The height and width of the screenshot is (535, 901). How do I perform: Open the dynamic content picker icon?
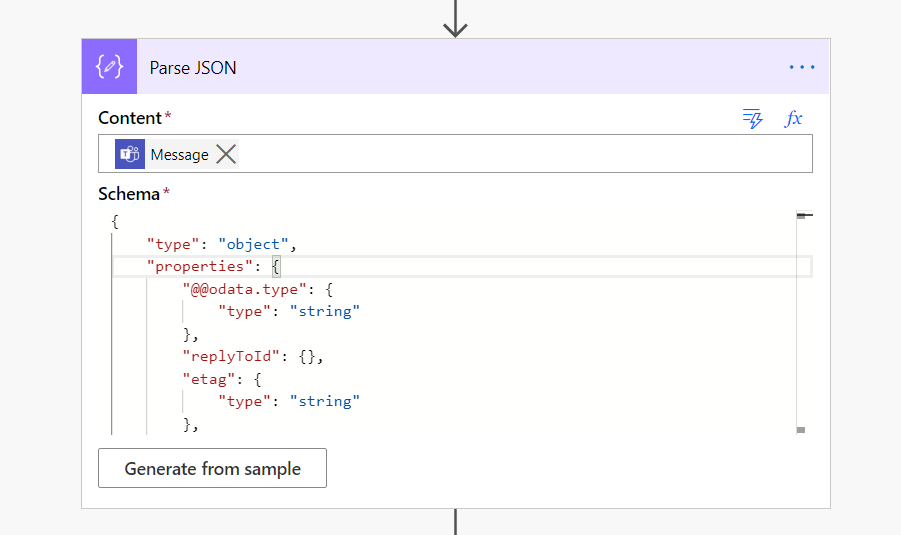point(752,119)
